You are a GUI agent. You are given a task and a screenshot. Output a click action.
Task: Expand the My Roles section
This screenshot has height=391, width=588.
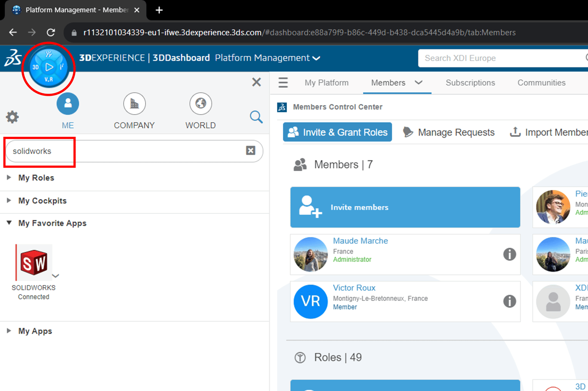tap(9, 178)
